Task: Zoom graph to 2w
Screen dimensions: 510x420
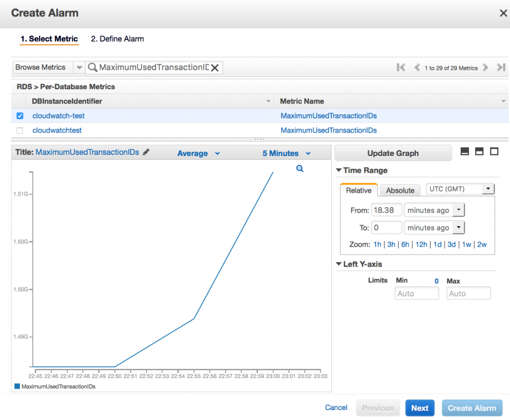Action: [x=482, y=244]
